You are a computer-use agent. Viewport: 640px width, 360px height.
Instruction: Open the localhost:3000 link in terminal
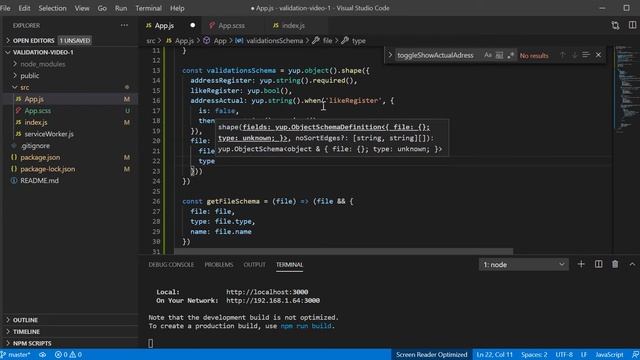(x=267, y=292)
